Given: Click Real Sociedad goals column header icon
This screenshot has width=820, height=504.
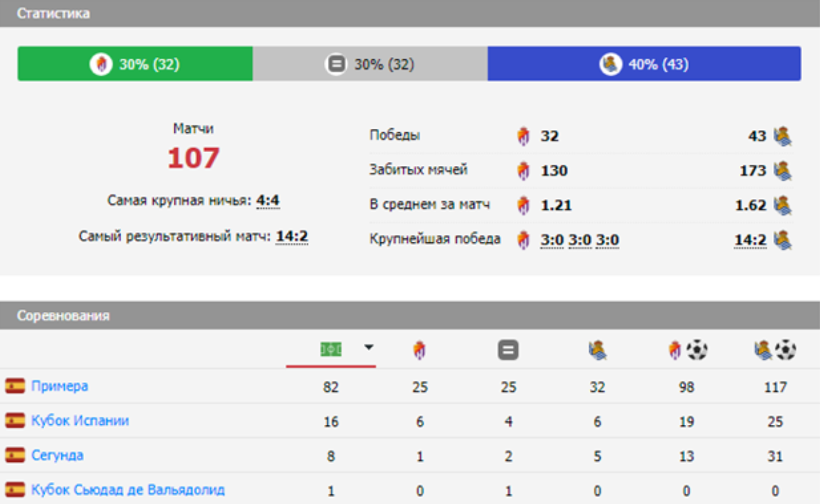Looking at the screenshot, I should point(775,351).
